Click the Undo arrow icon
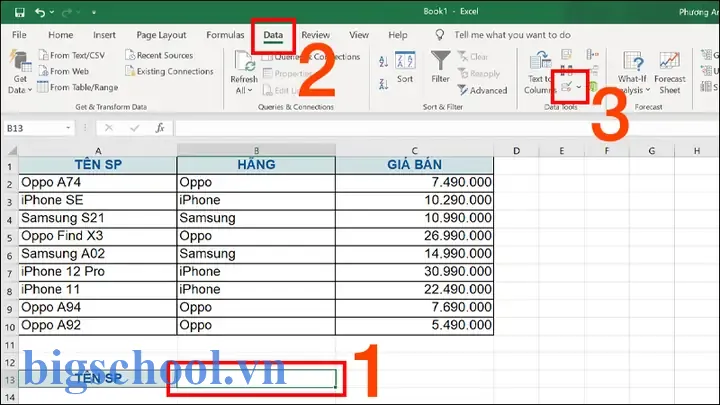Viewport: 720px width, 405px height. tap(40, 12)
